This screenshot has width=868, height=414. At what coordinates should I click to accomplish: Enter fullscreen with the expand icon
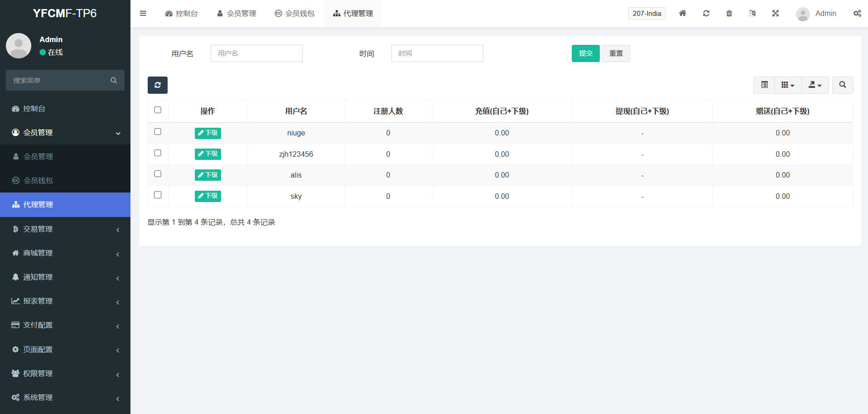[776, 14]
